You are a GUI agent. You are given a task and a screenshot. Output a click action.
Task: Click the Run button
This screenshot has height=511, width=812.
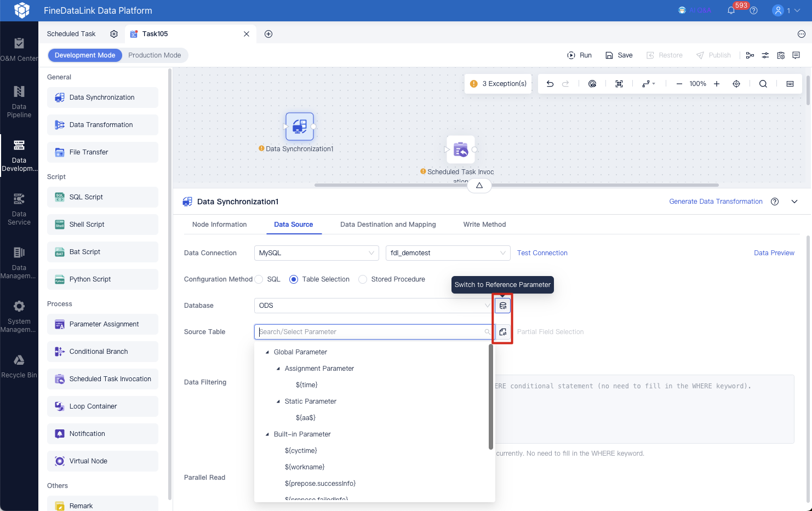pos(579,55)
